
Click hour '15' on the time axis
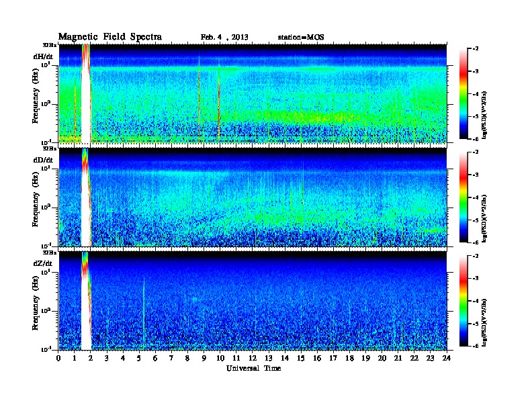(x=301, y=358)
